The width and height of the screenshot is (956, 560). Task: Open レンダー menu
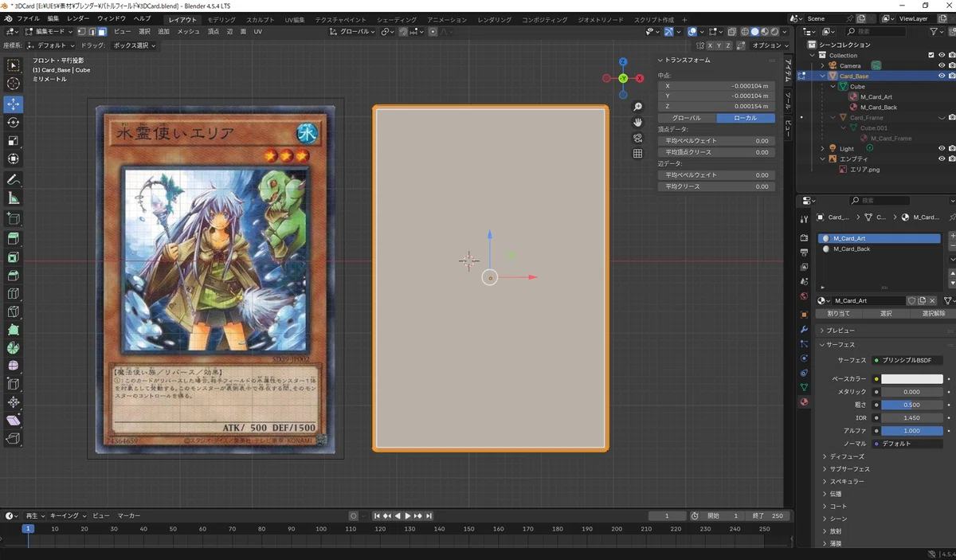click(x=78, y=18)
